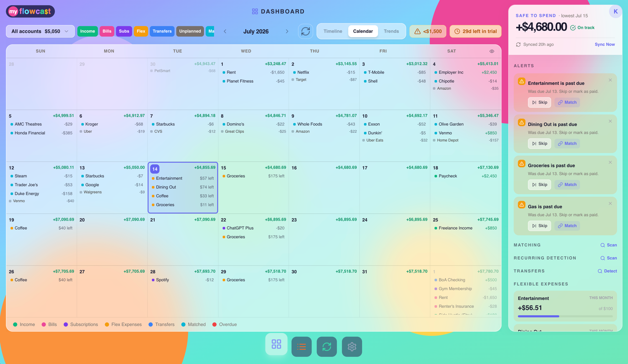The image size is (628, 364).
Task: Dismiss the Gas past due alert
Action: (x=610, y=203)
